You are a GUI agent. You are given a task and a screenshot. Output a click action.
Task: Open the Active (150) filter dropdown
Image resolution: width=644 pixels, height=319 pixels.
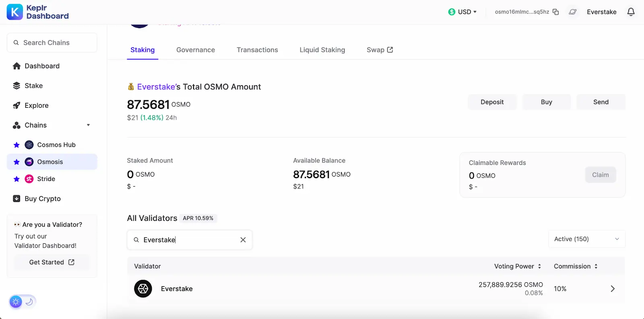click(x=587, y=239)
